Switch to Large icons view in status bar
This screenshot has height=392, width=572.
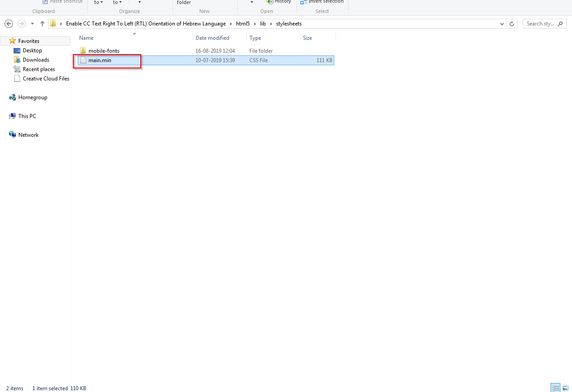565,388
